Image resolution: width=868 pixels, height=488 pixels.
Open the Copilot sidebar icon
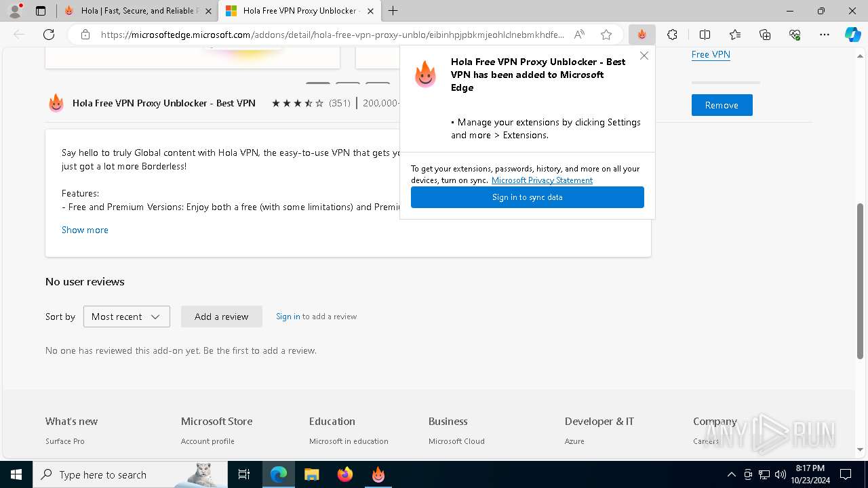click(852, 35)
